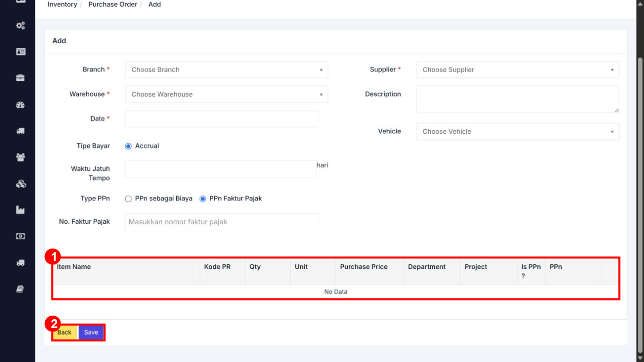Click the stacked cubes inventory sidebar icon
This screenshot has height=362, width=644.
click(x=20, y=184)
